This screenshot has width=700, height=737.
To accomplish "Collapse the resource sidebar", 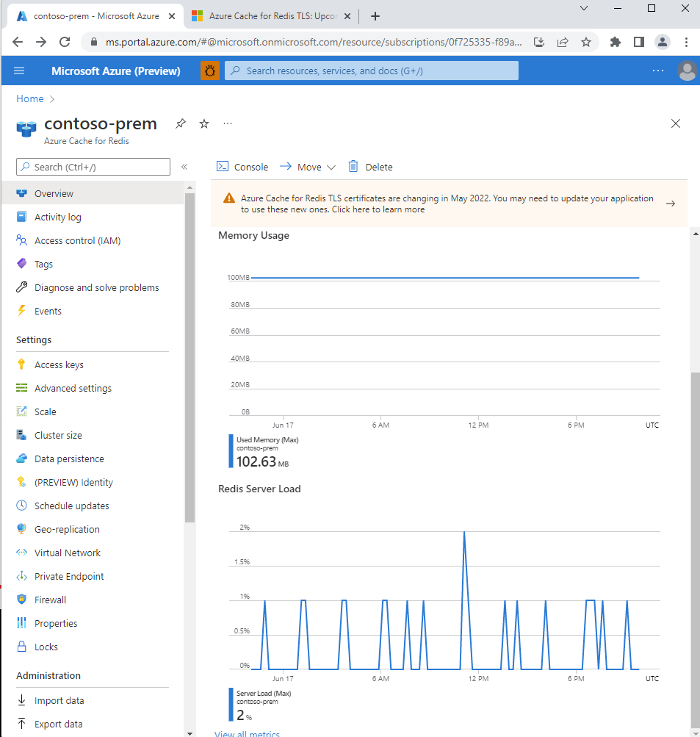I will pos(184,167).
